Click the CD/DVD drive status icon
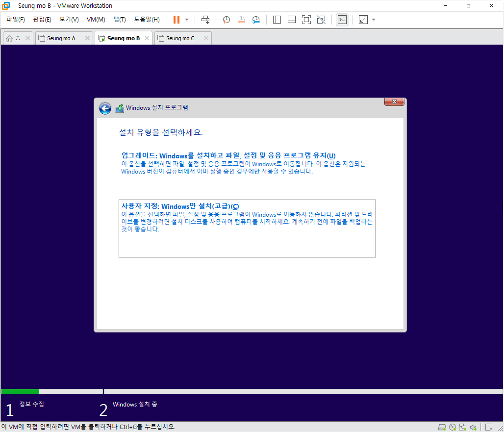The height and width of the screenshot is (432, 504). pyautogui.click(x=453, y=427)
